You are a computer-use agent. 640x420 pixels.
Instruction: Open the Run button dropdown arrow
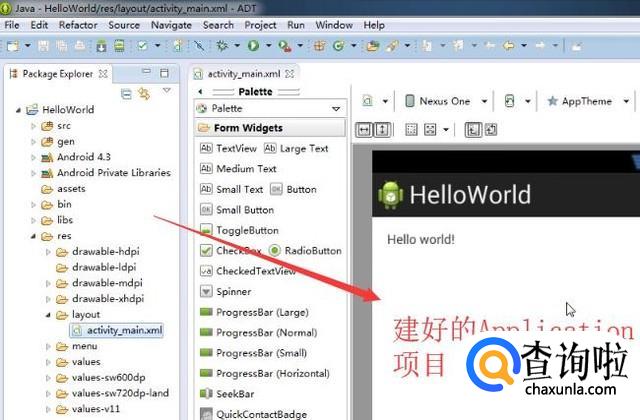tap(268, 46)
